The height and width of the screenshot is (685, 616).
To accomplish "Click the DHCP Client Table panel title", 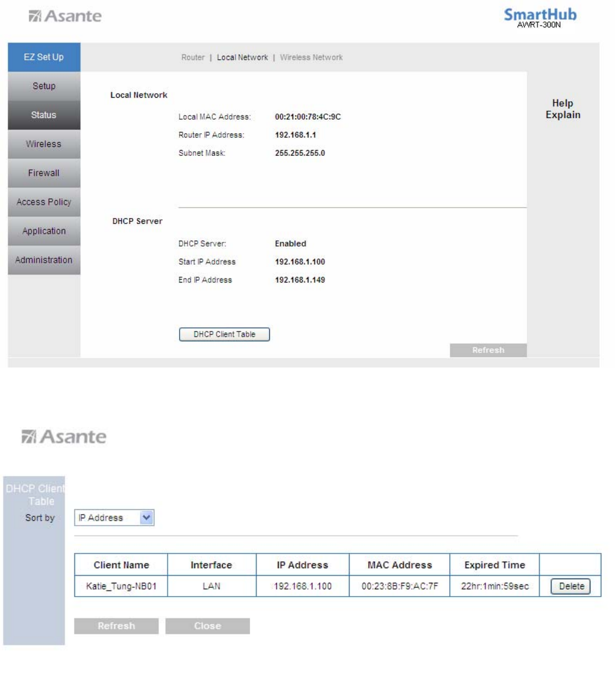I will click(x=35, y=494).
